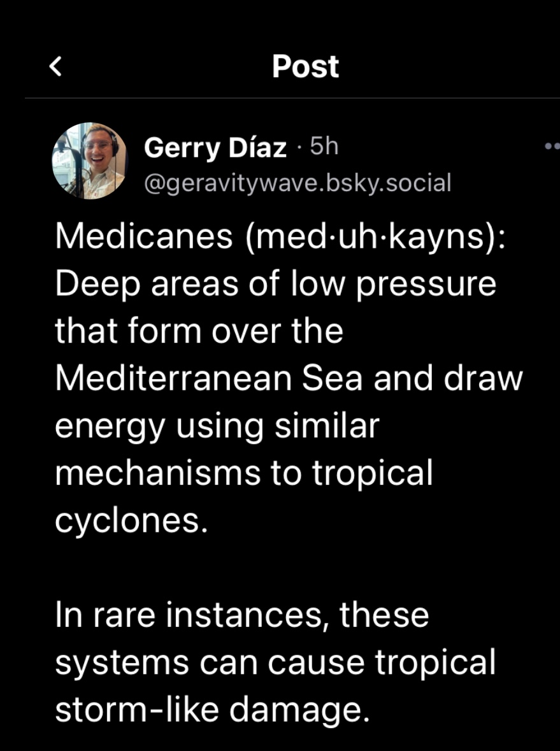This screenshot has width=560, height=751.
Task: Go back using the left chevron
Action: coord(56,66)
